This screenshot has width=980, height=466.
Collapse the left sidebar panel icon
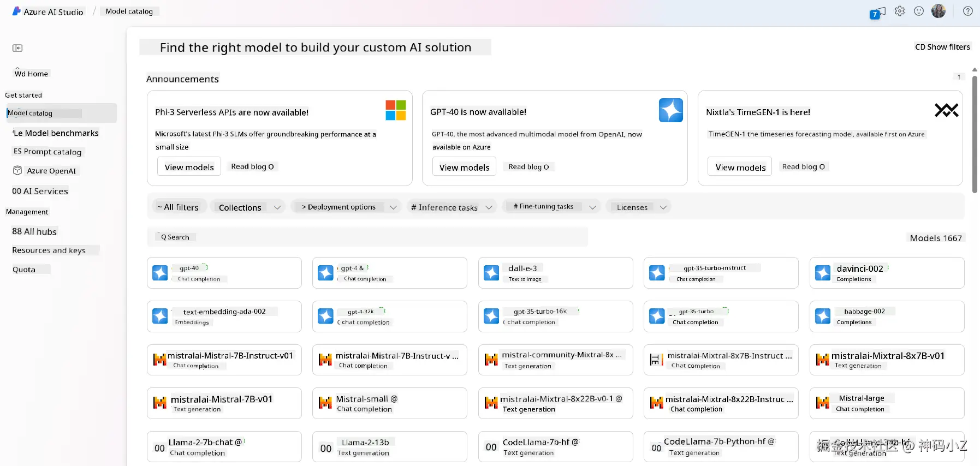tap(17, 48)
